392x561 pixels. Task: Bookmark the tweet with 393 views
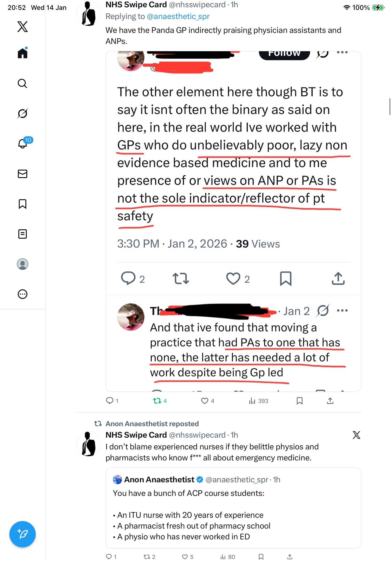[x=299, y=401]
